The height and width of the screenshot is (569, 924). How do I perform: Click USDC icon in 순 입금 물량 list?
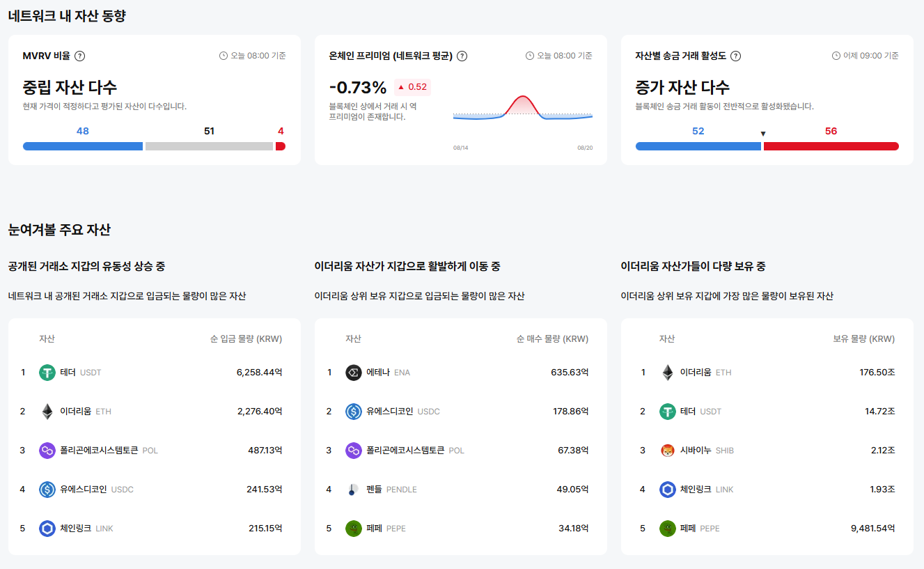point(47,490)
